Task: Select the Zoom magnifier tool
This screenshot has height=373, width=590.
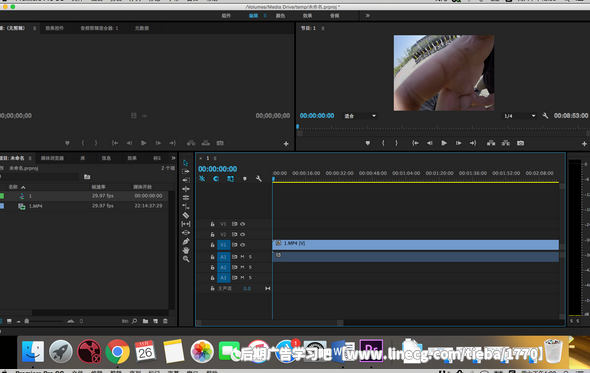Action: (186, 259)
